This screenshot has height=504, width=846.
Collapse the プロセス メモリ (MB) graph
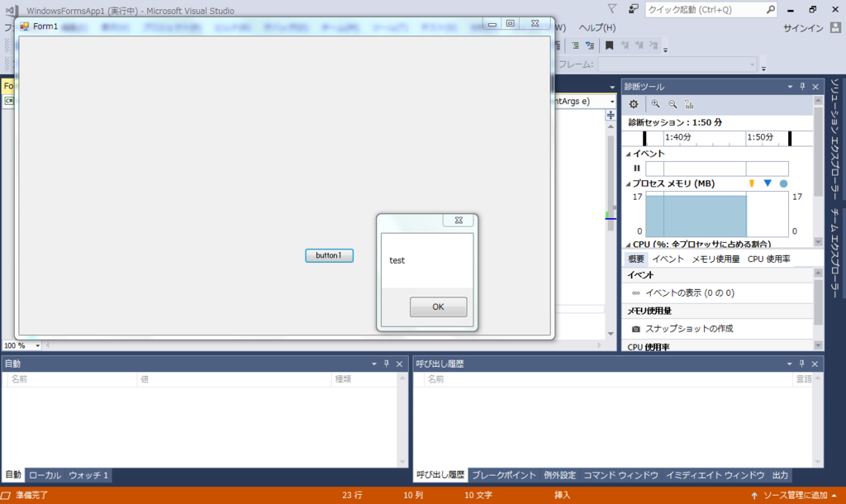(628, 184)
